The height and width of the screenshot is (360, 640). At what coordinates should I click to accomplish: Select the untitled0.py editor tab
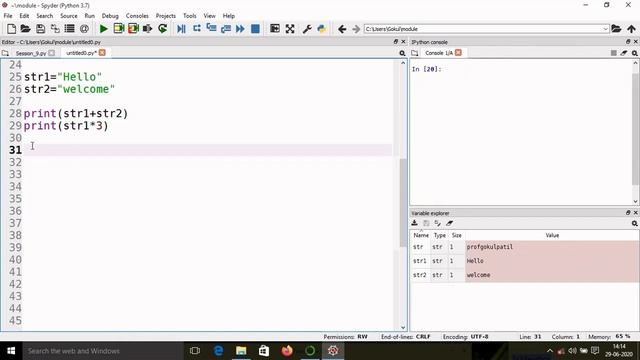[81, 53]
